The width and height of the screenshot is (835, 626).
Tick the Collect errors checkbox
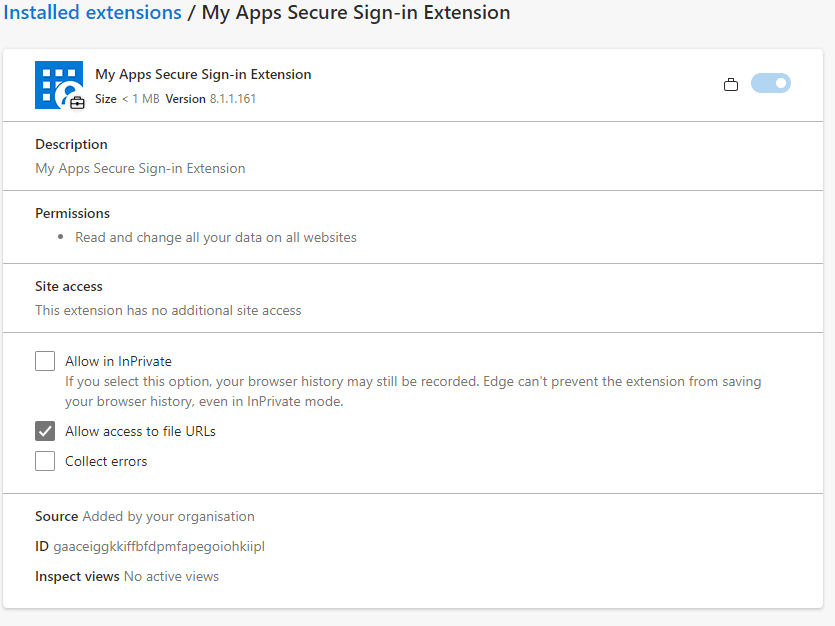pyautogui.click(x=45, y=461)
